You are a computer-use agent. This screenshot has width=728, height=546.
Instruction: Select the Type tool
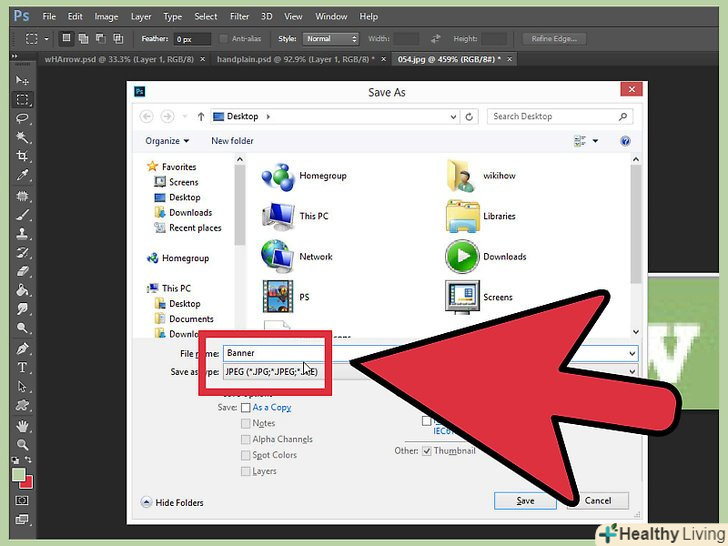22,368
